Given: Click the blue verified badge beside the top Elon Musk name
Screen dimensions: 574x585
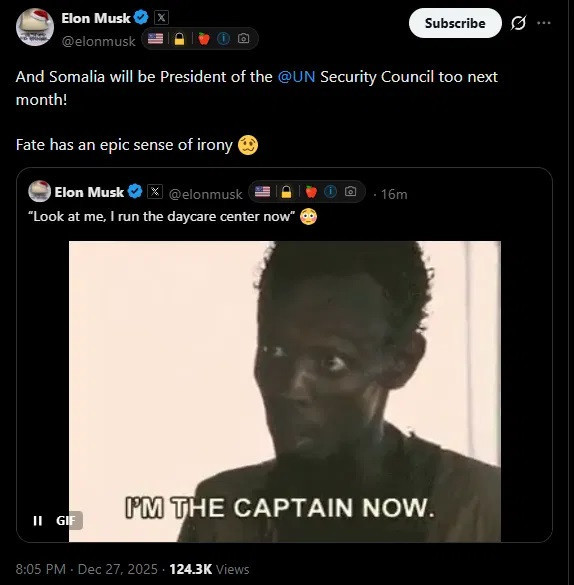Looking at the screenshot, I should (141, 18).
